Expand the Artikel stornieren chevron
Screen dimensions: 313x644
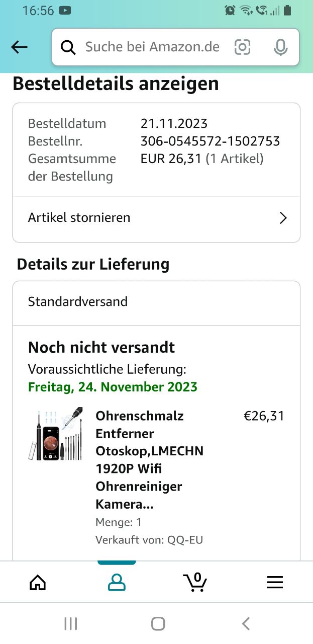click(x=283, y=218)
